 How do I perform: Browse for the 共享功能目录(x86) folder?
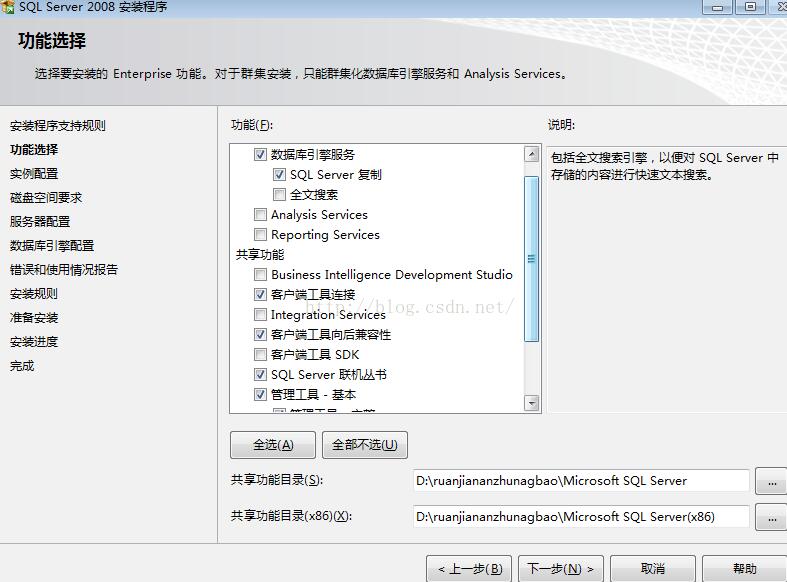771,518
